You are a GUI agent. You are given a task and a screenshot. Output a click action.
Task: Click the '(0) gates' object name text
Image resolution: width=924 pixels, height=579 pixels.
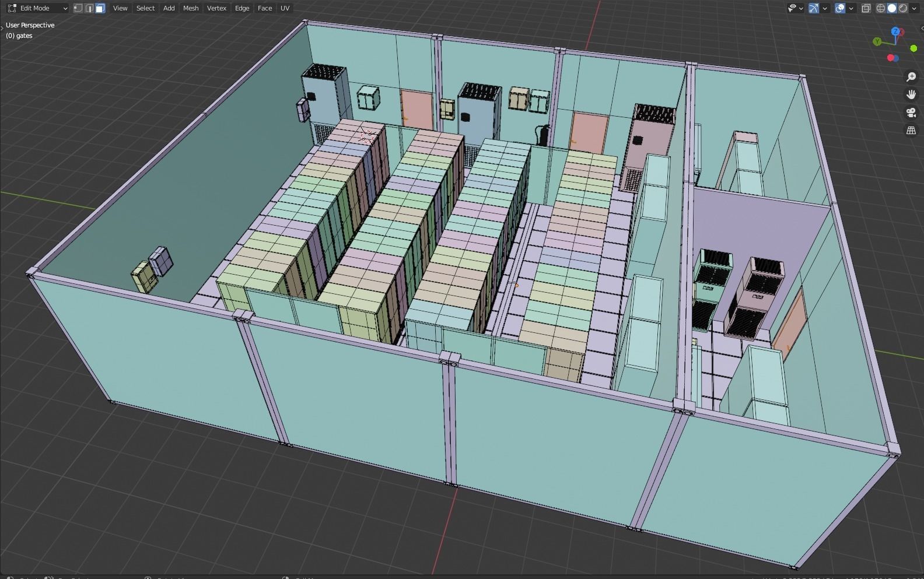[x=19, y=36]
